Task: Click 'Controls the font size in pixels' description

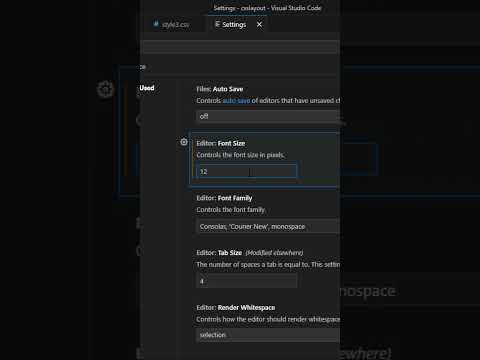Action: [x=240, y=155]
